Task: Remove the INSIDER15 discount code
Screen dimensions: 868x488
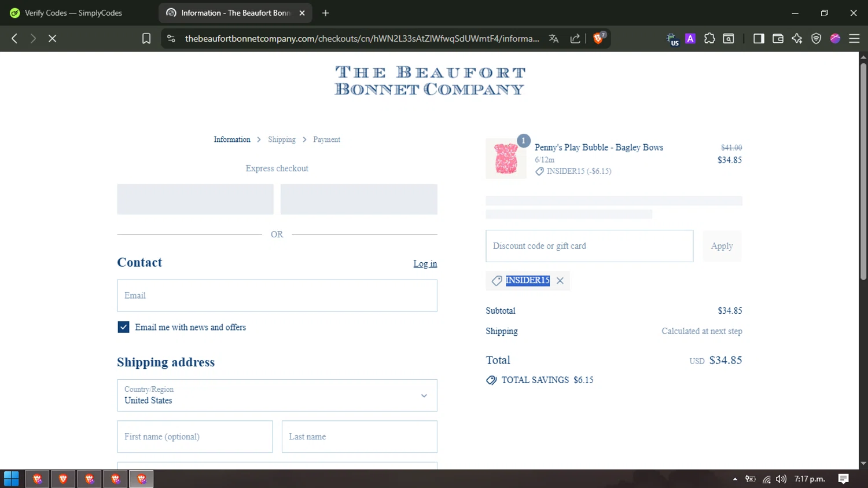Action: click(x=560, y=280)
